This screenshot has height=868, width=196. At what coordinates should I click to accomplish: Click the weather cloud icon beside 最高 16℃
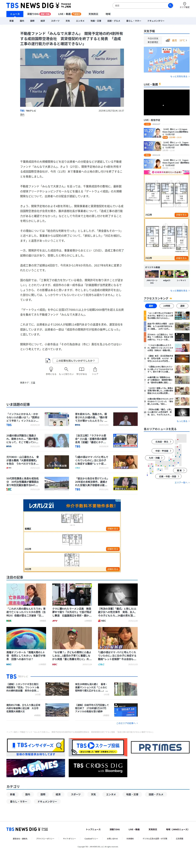click(168, 40)
